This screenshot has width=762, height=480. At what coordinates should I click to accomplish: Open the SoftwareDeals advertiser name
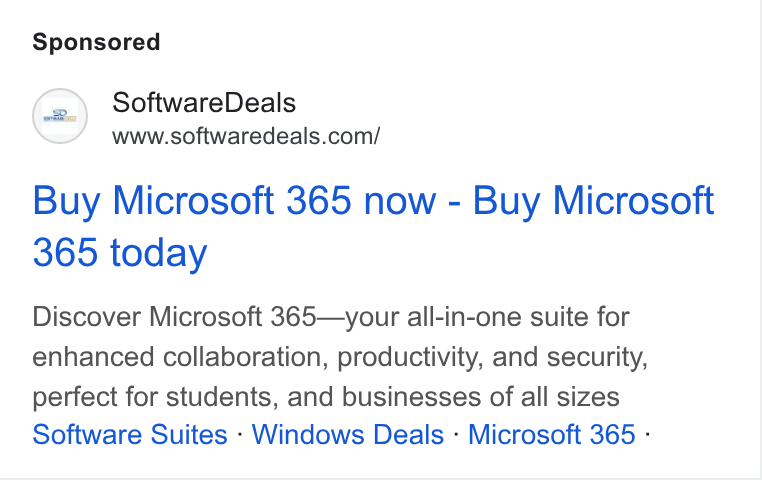tap(204, 103)
